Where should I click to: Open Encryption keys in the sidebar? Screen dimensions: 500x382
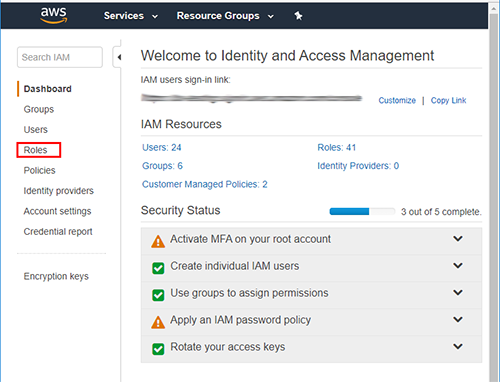click(56, 276)
